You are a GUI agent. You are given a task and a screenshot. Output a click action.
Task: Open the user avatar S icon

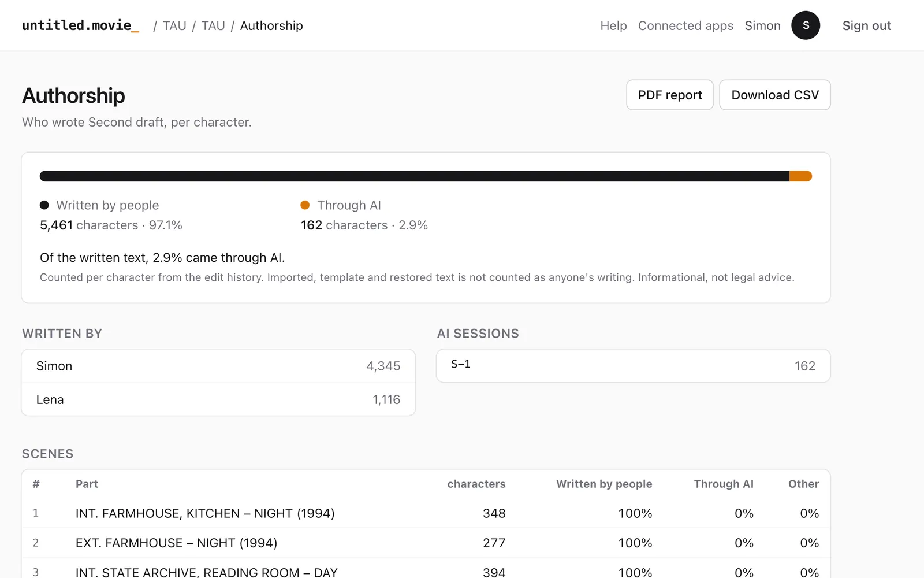[x=806, y=25]
